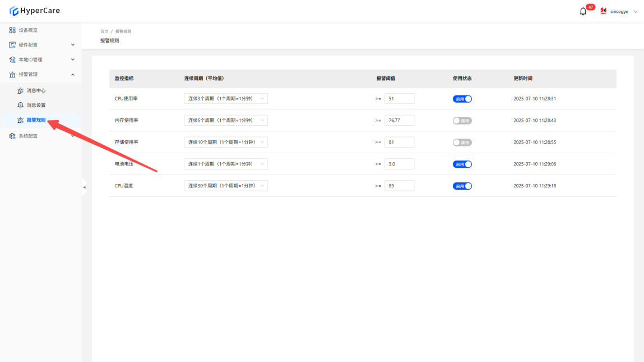Click the 报警规则 page title
This screenshot has height=362, width=644.
[110, 41]
